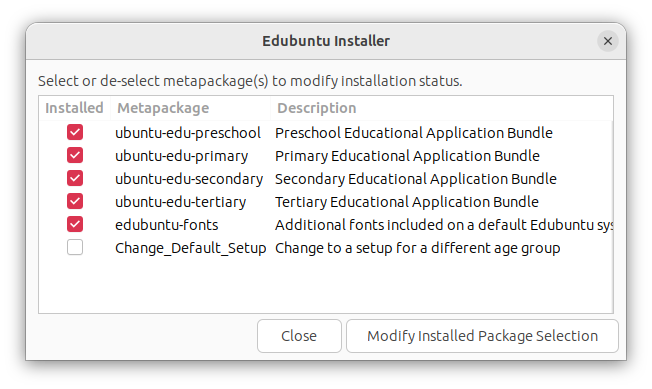Click Modify Installed Package Selection button
The width and height of the screenshot is (652, 389).
tap(482, 336)
